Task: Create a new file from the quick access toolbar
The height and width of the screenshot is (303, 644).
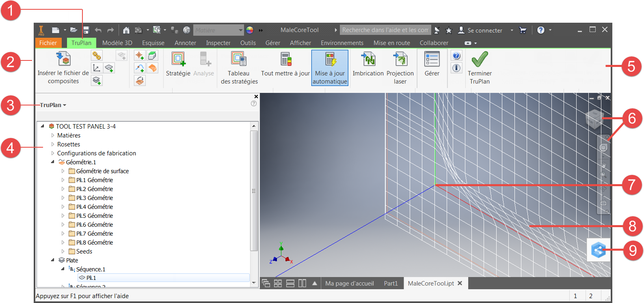Action: click(56, 30)
